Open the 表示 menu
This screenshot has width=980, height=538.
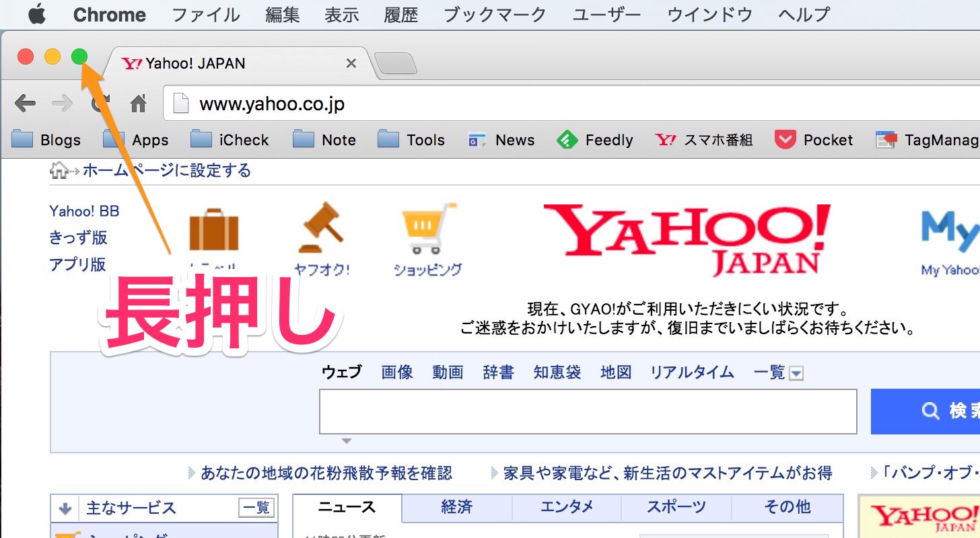coord(342,15)
